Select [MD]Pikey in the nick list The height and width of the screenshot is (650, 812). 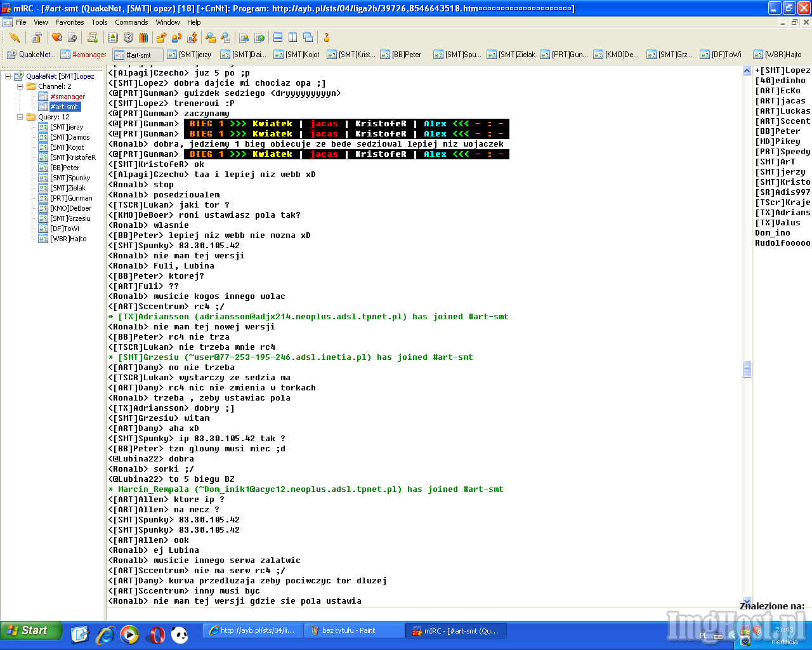(x=778, y=142)
